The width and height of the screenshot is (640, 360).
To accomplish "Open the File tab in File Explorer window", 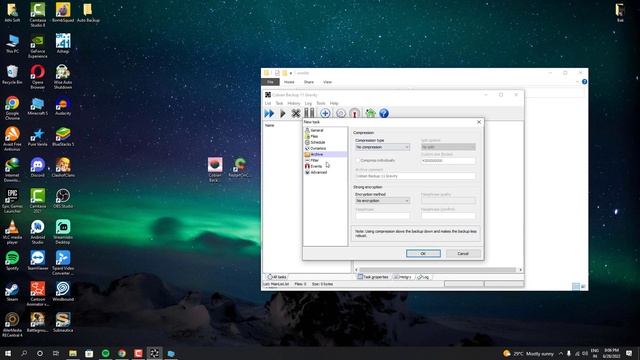I will pyautogui.click(x=270, y=82).
